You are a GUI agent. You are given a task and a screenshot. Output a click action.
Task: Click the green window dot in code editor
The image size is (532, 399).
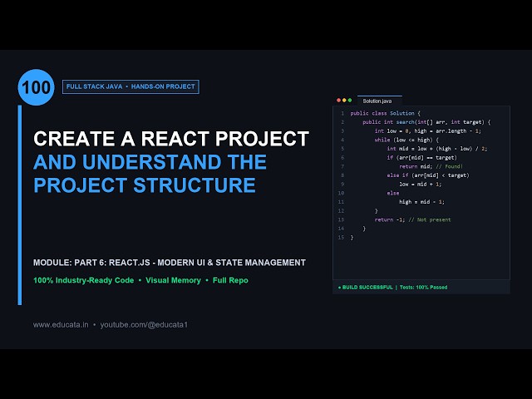[350, 101]
